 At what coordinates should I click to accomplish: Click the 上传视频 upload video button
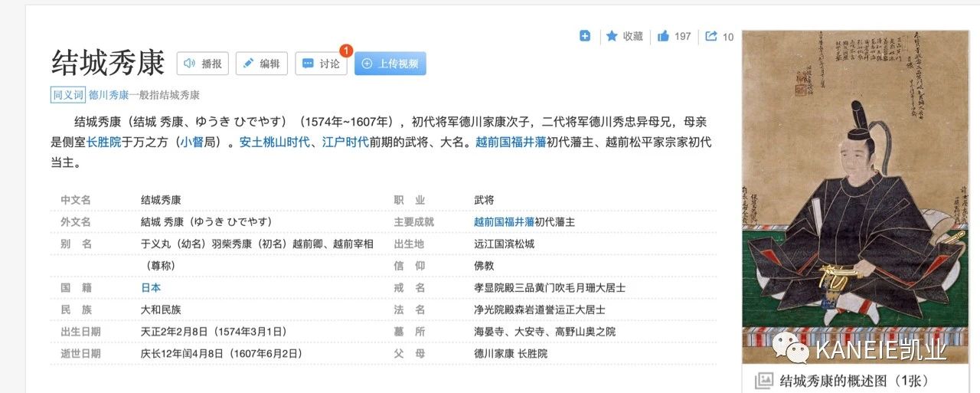[x=390, y=64]
